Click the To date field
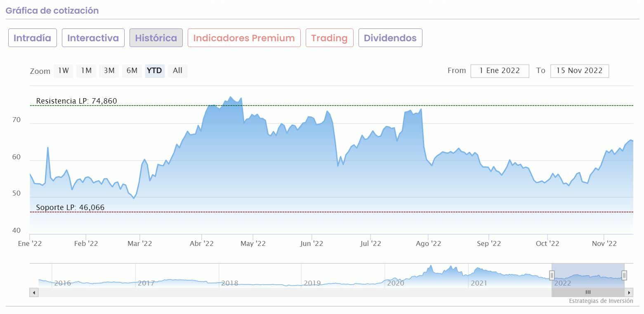The height and width of the screenshot is (314, 644). 579,71
